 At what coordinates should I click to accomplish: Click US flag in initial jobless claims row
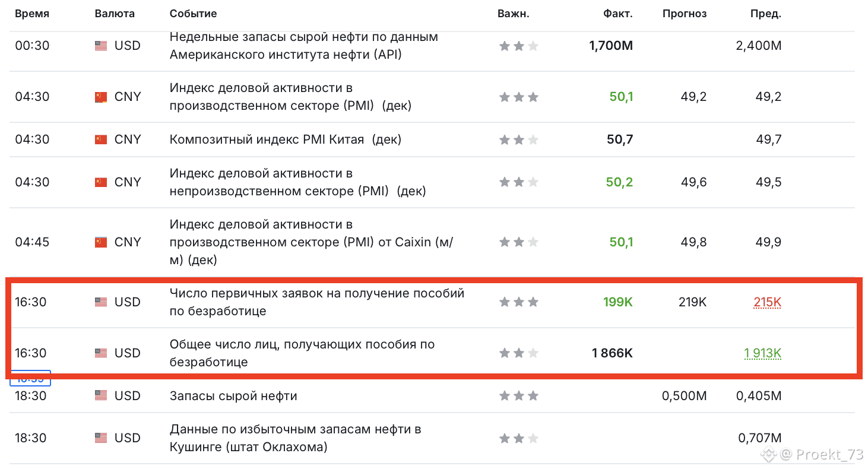tap(101, 302)
